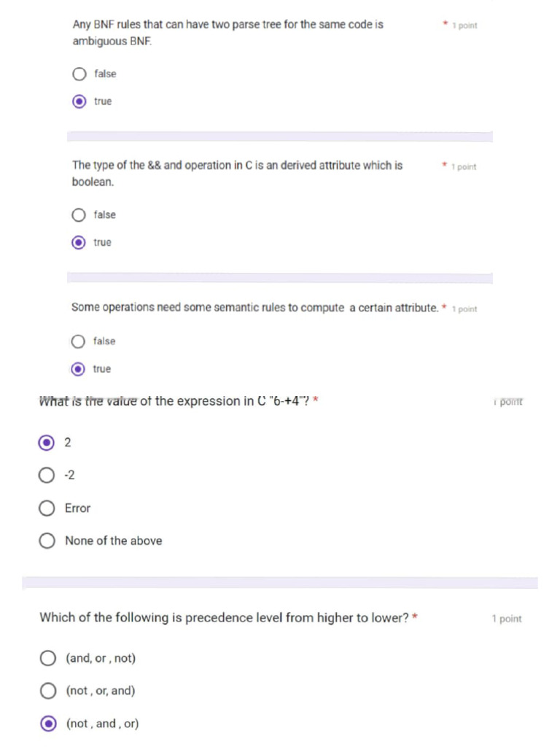Select answer "2" for the 6-+4 expression
The height and width of the screenshot is (747, 560).
point(47,442)
